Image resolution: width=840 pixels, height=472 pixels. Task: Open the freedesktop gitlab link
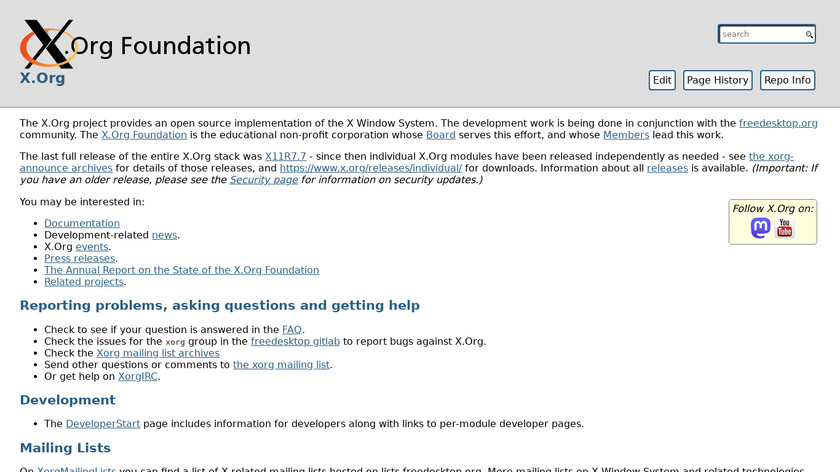click(x=295, y=342)
